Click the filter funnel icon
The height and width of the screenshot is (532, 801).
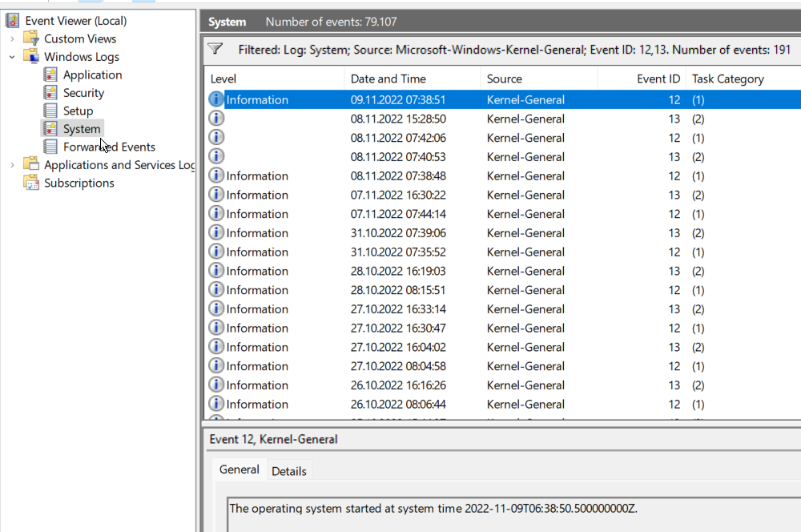coord(215,49)
